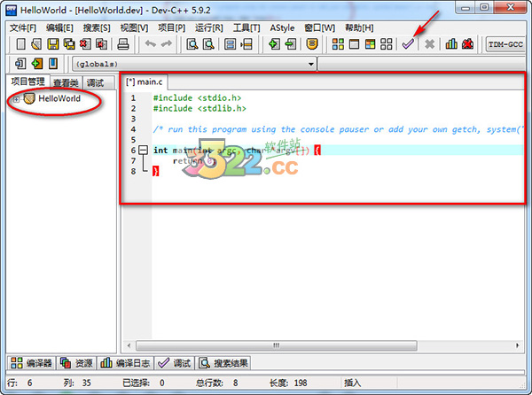Click the Open file toolbar icon

36,44
